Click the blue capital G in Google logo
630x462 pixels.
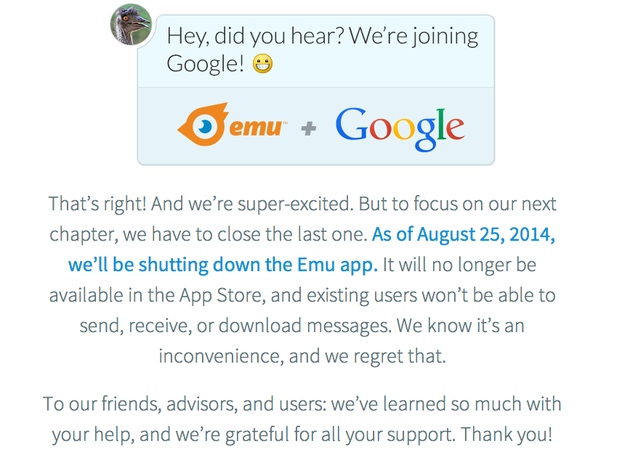(352, 124)
